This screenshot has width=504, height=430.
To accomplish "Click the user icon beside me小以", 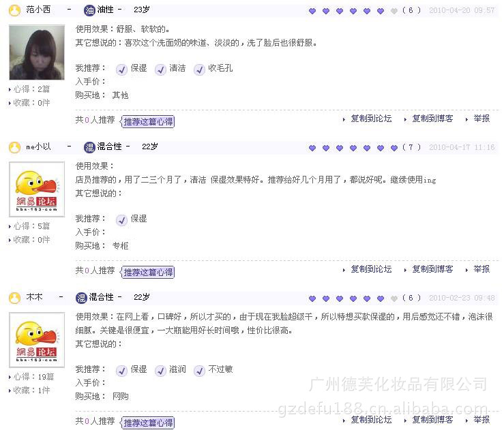I will pyautogui.click(x=14, y=147).
